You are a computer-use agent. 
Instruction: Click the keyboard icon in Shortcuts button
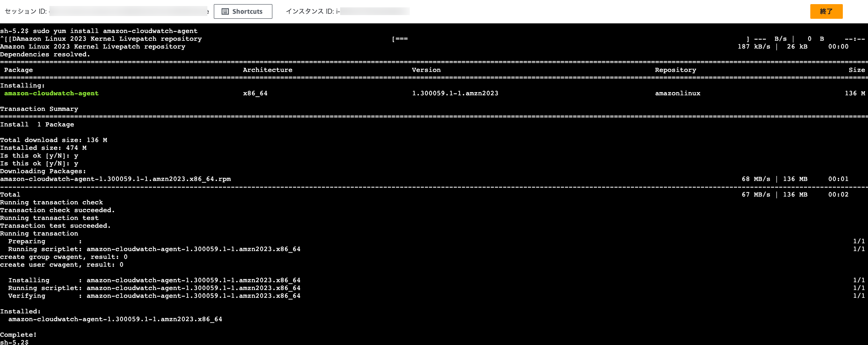pyautogui.click(x=225, y=11)
